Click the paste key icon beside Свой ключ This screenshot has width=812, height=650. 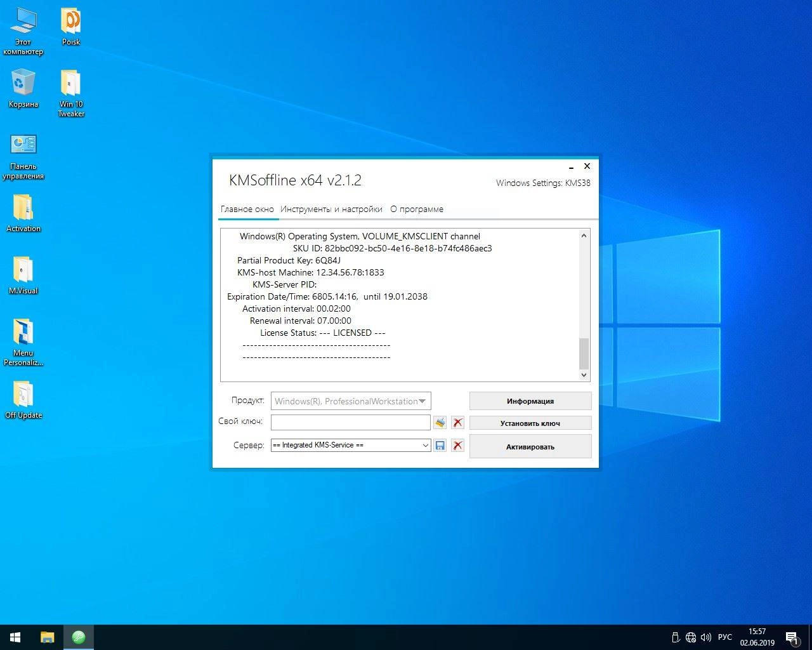[440, 422]
